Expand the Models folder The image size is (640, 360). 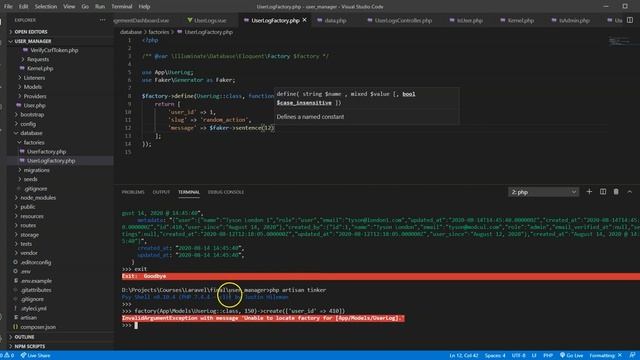[33, 87]
